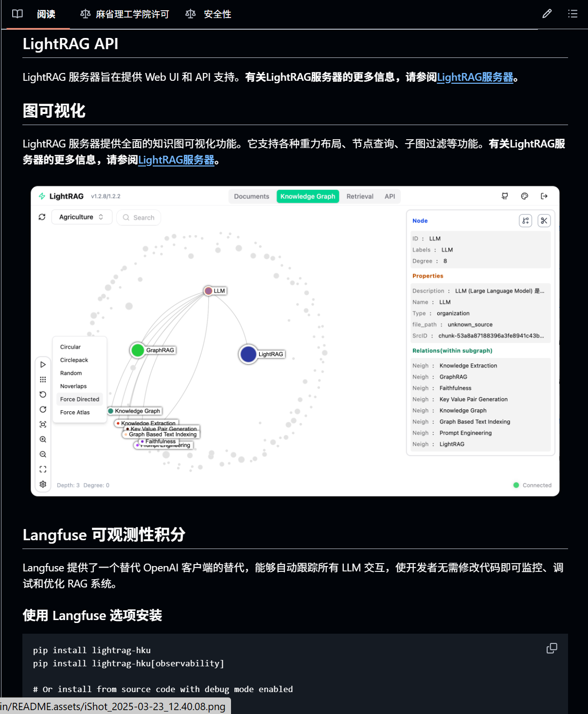Click the book icon beside 阅读
The height and width of the screenshot is (714, 588).
(18, 14)
